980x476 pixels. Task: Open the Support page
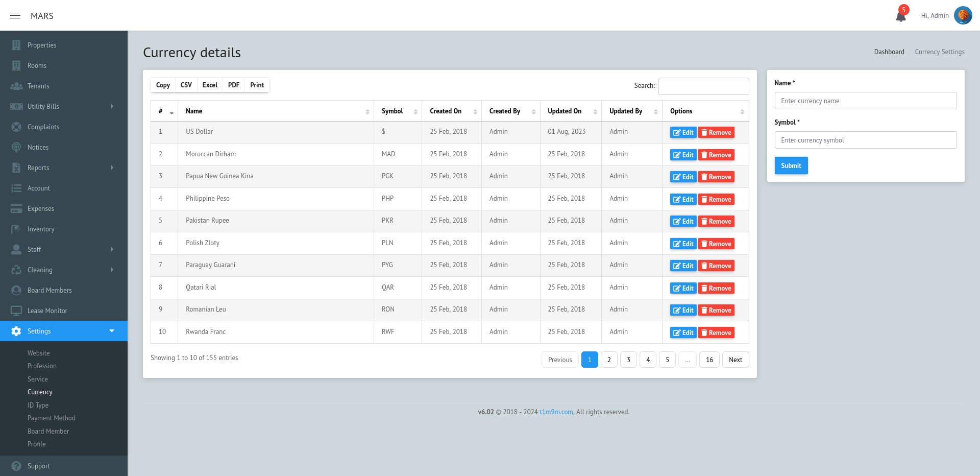(x=64, y=466)
